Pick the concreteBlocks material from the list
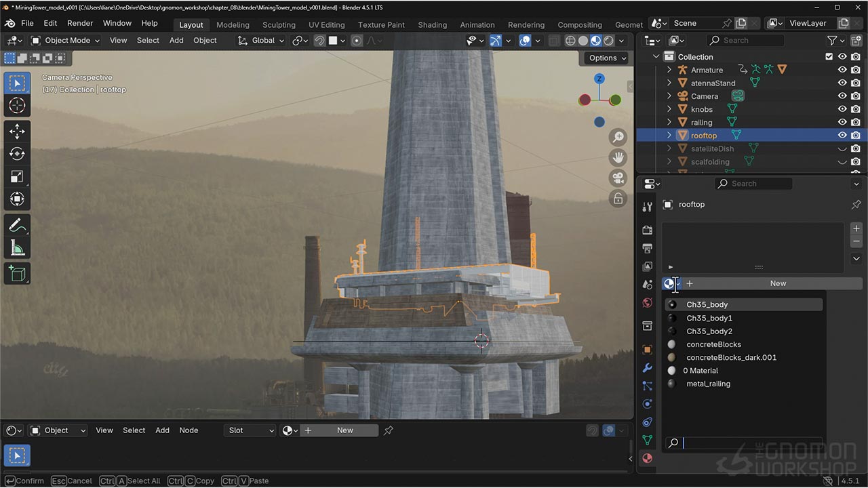The image size is (868, 488). pos(713,344)
